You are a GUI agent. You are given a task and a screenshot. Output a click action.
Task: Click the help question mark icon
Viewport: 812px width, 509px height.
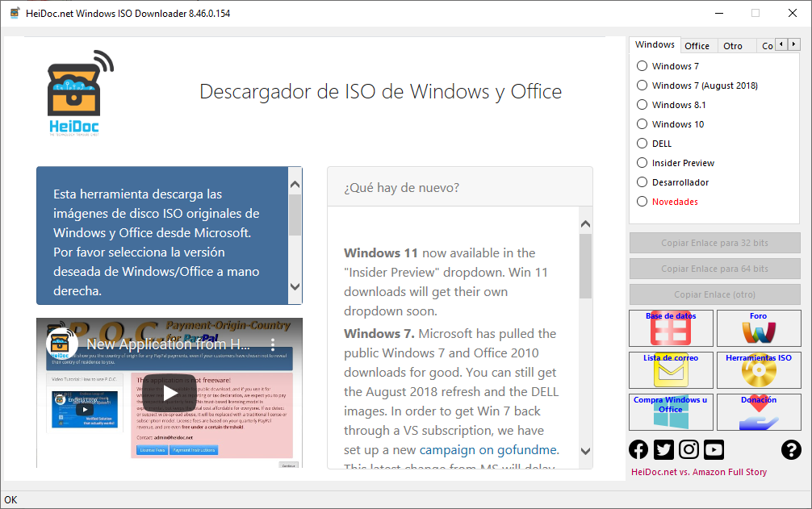point(791,450)
